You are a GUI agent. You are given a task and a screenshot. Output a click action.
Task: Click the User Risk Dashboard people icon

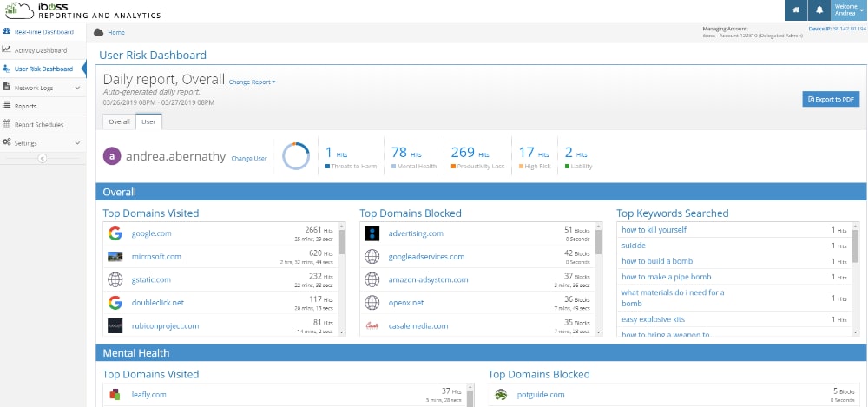(x=7, y=69)
